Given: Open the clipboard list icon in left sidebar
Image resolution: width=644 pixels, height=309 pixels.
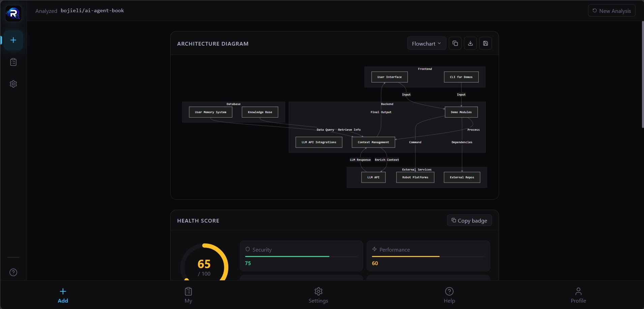Looking at the screenshot, I should 13,62.
